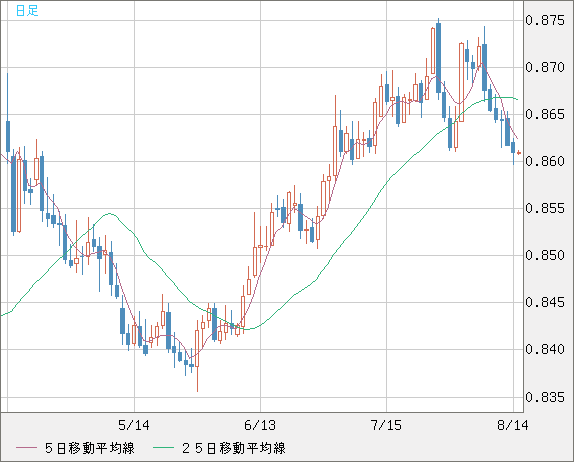Click the 0.875 price axis label
This screenshot has height=462, width=574.
[545, 20]
